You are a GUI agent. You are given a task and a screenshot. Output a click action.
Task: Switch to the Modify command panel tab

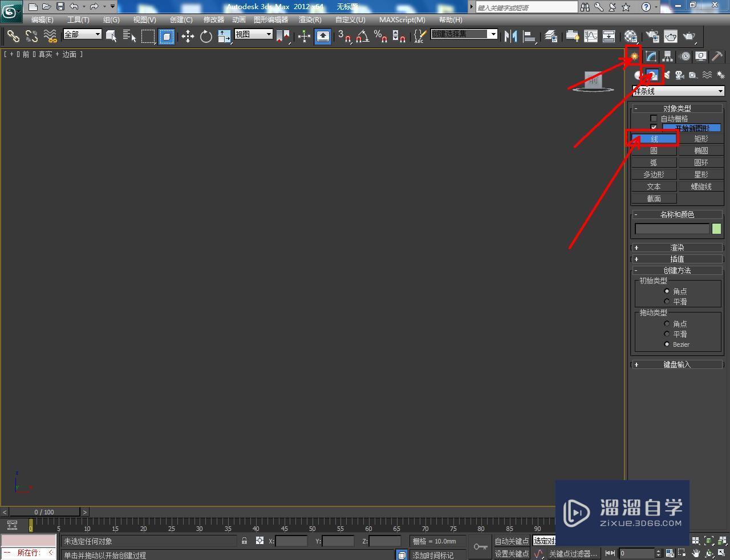(x=651, y=56)
